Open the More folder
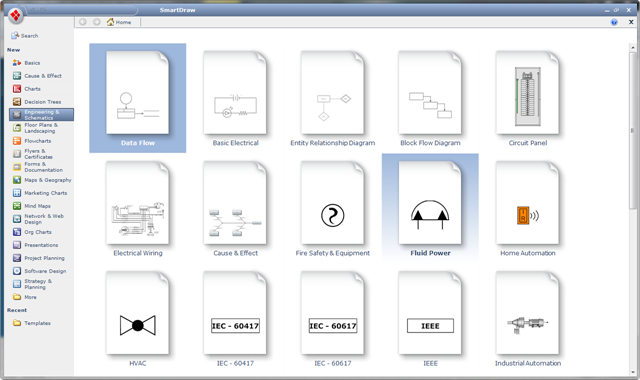 click(x=24, y=297)
